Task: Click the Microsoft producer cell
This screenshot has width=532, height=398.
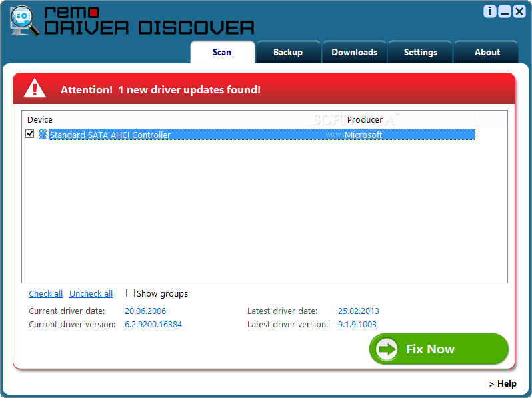Action: tap(363, 135)
